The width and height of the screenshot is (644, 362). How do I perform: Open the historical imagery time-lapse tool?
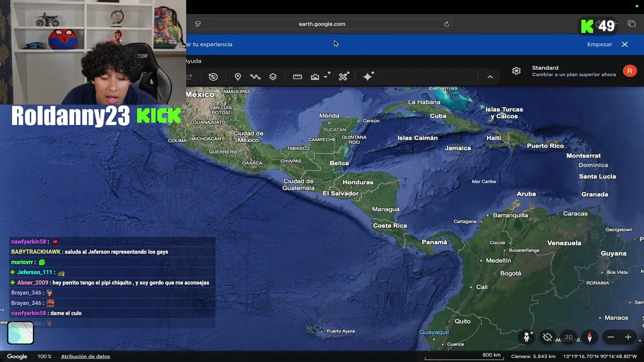(x=213, y=77)
